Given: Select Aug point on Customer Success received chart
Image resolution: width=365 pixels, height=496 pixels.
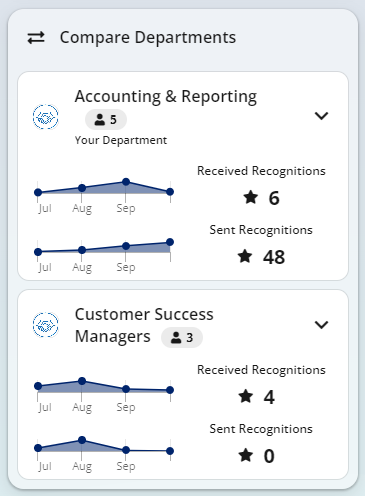Looking at the screenshot, I should (82, 381).
